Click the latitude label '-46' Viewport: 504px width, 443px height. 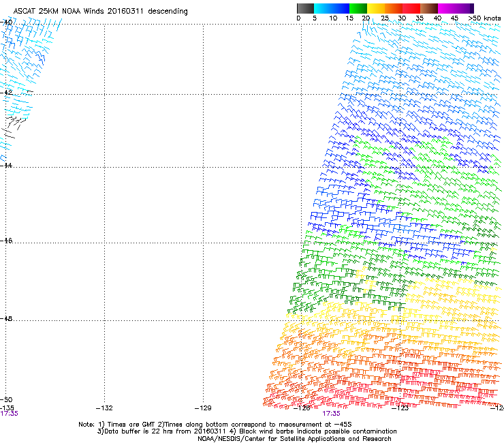(6, 241)
